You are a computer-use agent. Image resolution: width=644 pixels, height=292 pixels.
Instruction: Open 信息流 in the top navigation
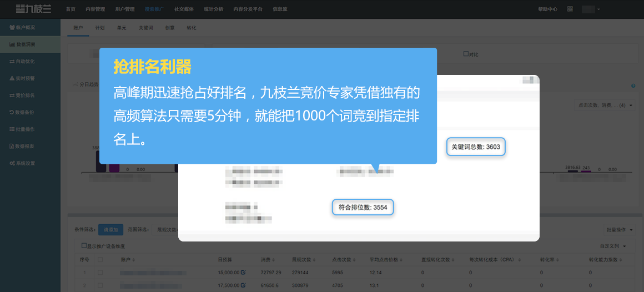[280, 9]
